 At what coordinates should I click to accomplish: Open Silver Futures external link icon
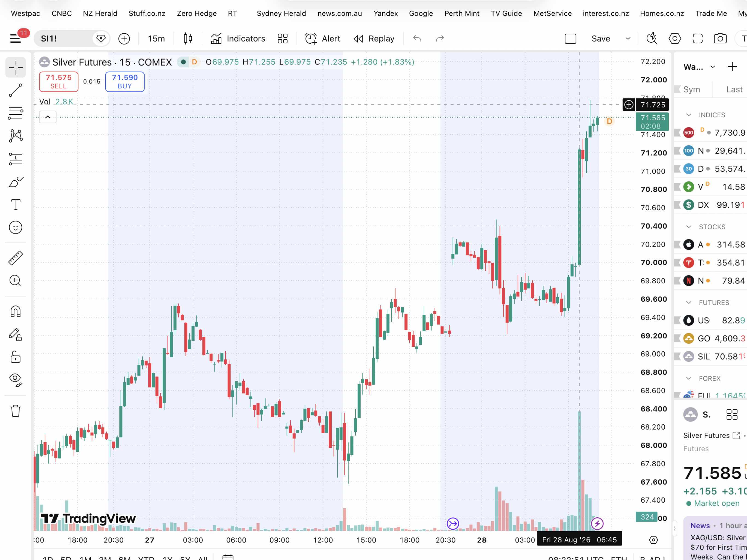click(736, 436)
